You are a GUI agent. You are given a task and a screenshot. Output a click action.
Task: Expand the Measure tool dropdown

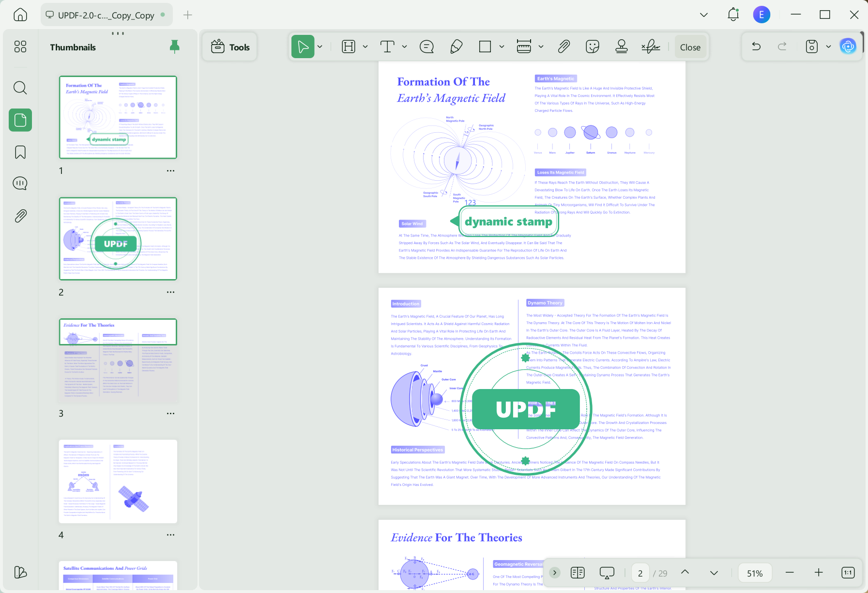coord(541,47)
